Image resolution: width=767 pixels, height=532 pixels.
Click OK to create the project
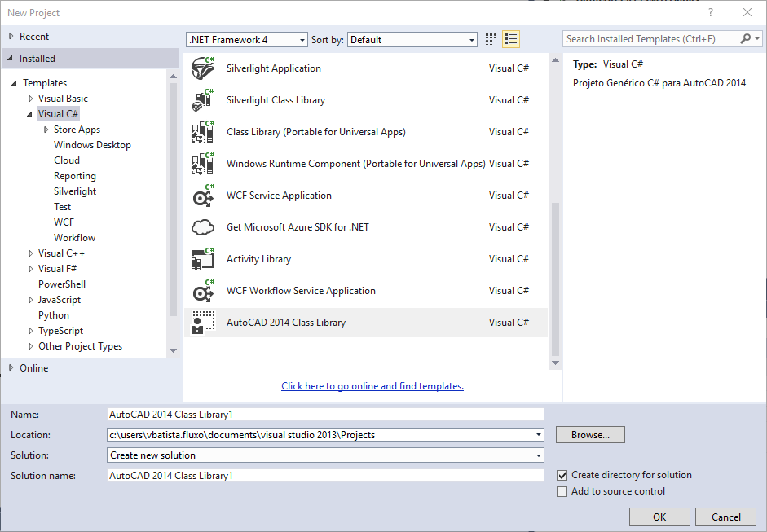pos(659,517)
